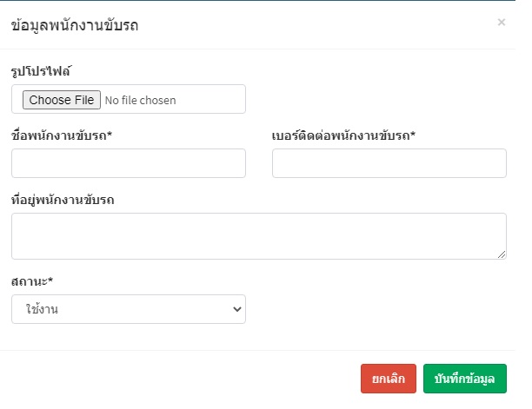Image resolution: width=532 pixels, height=409 pixels.
Task: Click the chevron arrow on status select
Action: tap(237, 309)
